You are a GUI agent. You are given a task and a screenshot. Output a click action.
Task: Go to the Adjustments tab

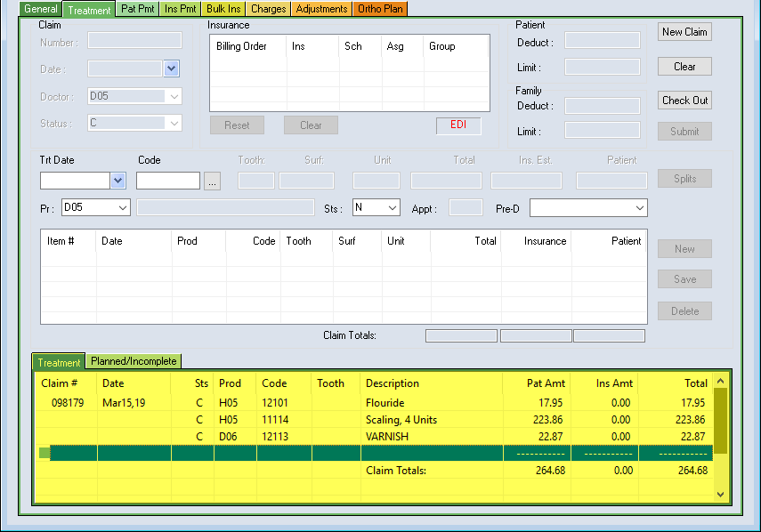pos(321,9)
